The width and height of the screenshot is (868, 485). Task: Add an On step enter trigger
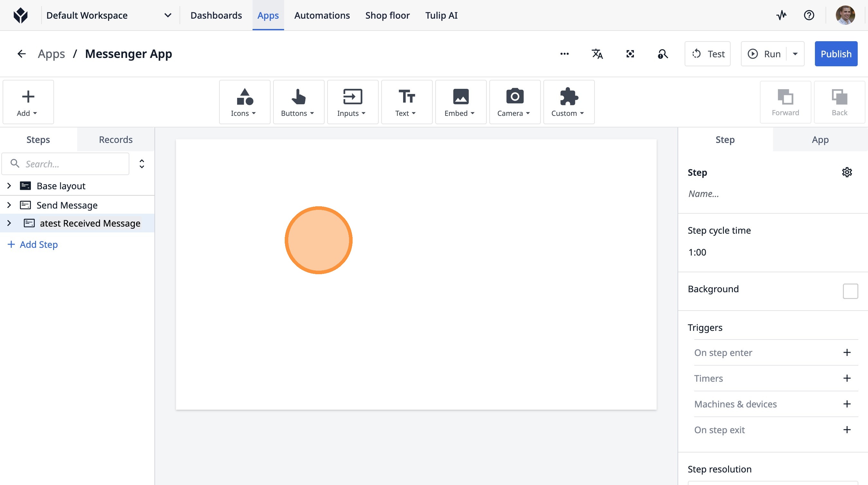pos(847,352)
